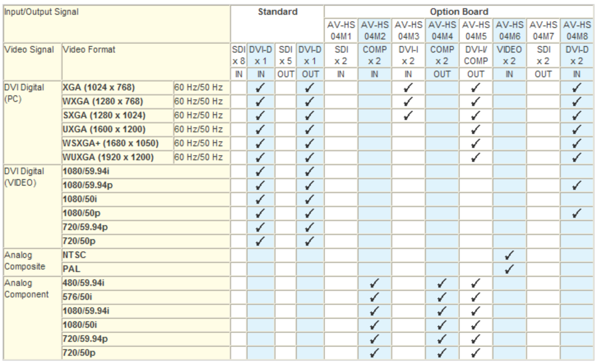Screen dimensions: 597x364
Task: Click COMP x 2 under AV-HS 04M4
Action: 442,55
